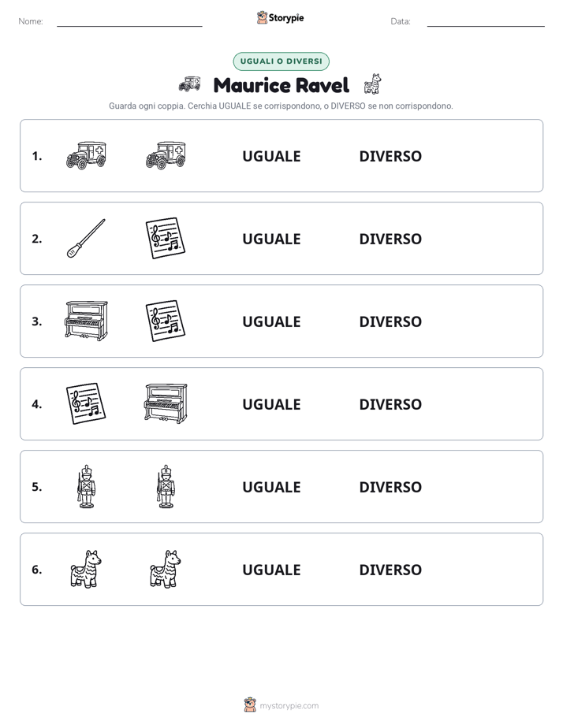Open the mystorypie.com footer link
Viewport: 563px width, 728px height.
[x=289, y=706]
